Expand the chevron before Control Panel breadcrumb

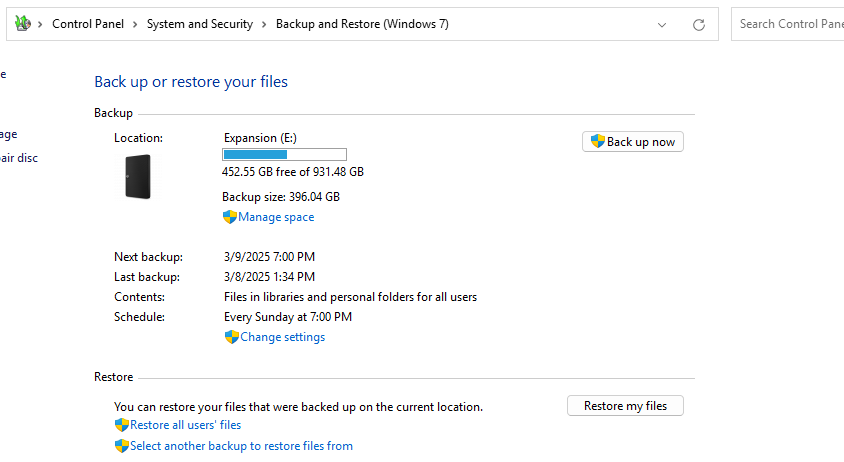pyautogui.click(x=40, y=24)
